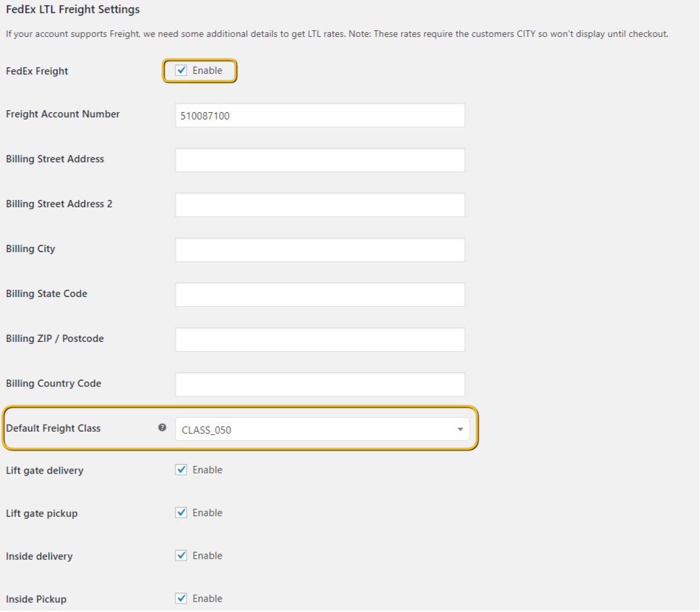Click the Inside delivery label

(40, 557)
